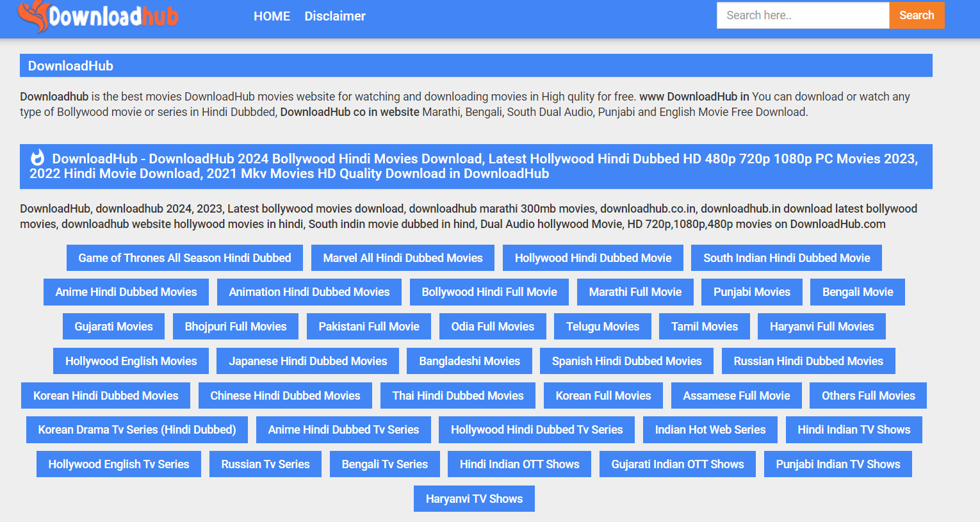Open Tamil Movies category
980x522 pixels.
[705, 327]
